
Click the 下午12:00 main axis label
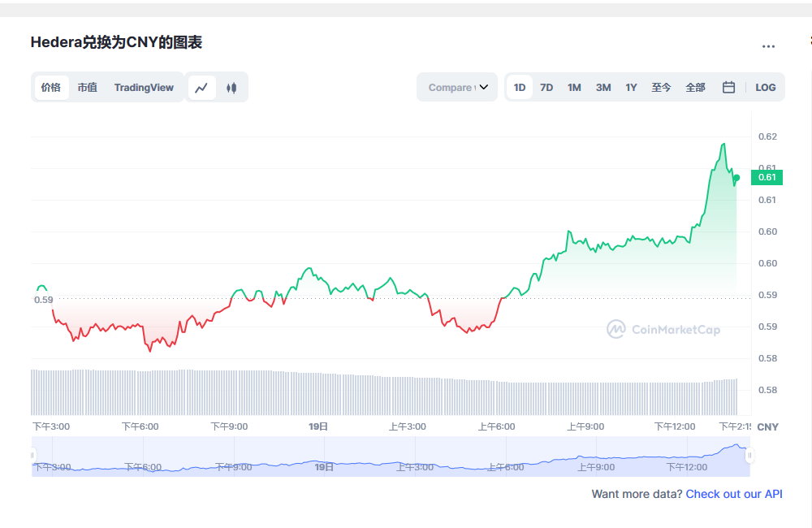[x=674, y=426]
